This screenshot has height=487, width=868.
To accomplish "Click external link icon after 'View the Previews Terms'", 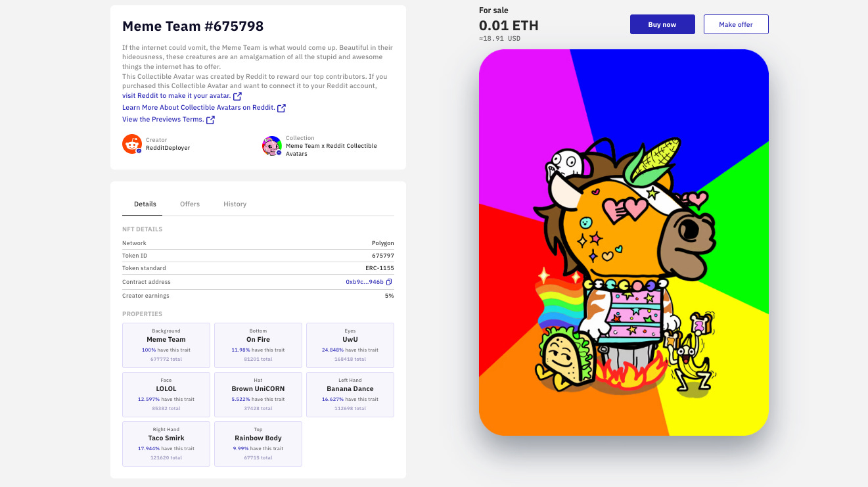I will [x=210, y=120].
